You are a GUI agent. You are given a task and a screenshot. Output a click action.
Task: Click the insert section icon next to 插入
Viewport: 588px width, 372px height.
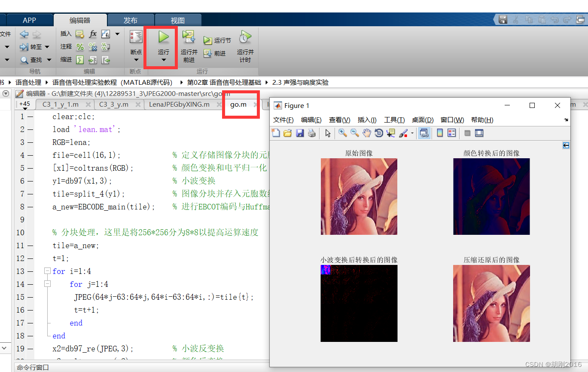[x=79, y=34]
